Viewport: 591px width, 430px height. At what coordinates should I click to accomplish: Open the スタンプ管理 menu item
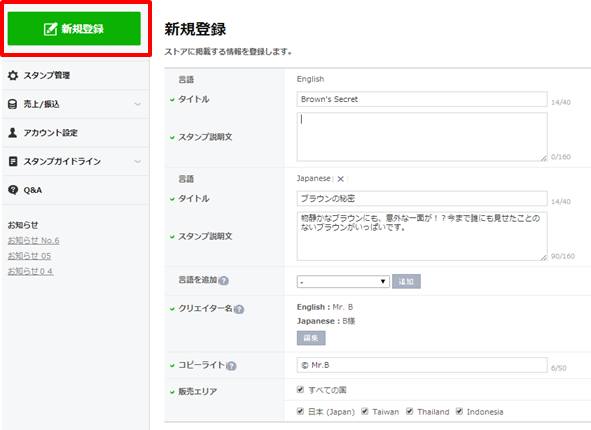75,75
